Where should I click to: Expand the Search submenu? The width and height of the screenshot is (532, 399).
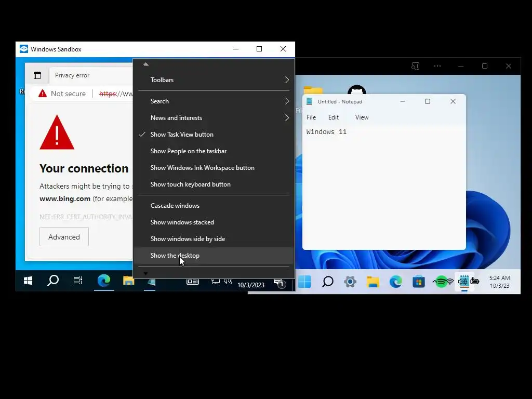pyautogui.click(x=214, y=101)
